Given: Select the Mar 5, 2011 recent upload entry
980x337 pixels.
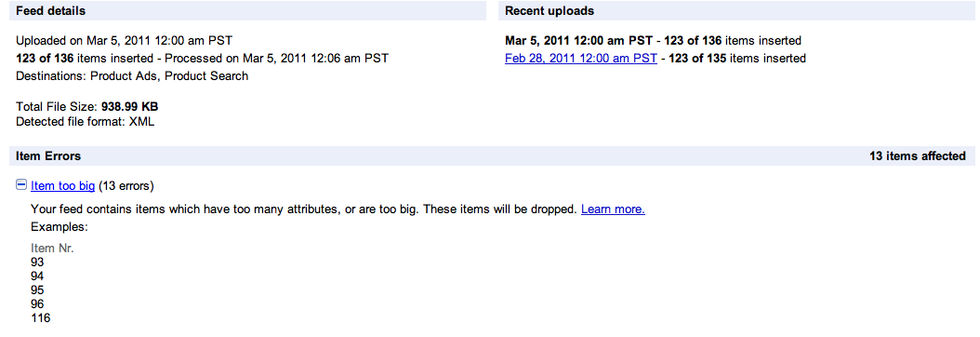Looking at the screenshot, I should click(x=653, y=41).
